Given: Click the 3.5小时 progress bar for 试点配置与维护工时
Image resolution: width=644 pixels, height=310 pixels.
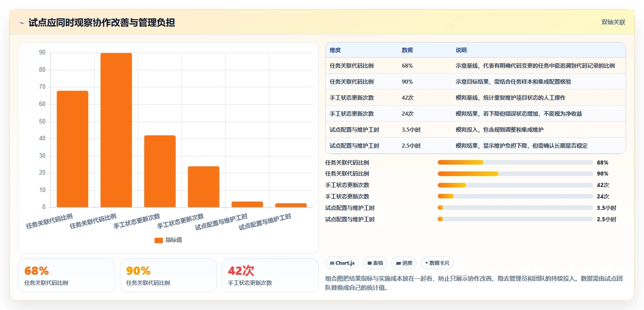Looking at the screenshot, I should pos(515,208).
